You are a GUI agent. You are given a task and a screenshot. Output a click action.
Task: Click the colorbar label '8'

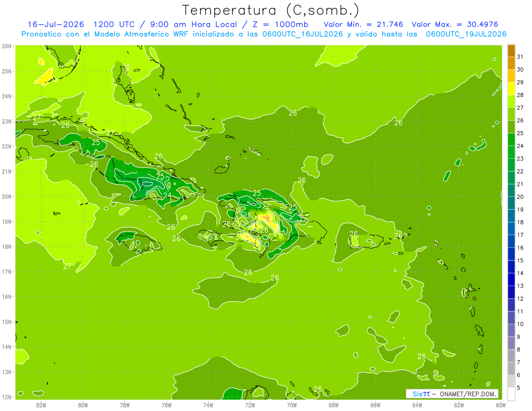(519, 350)
